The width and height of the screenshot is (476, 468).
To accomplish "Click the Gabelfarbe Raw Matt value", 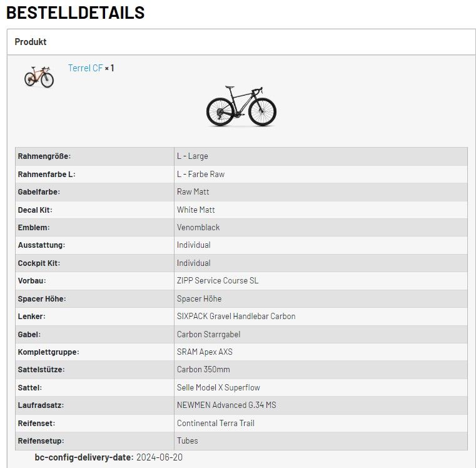I will pos(193,191).
